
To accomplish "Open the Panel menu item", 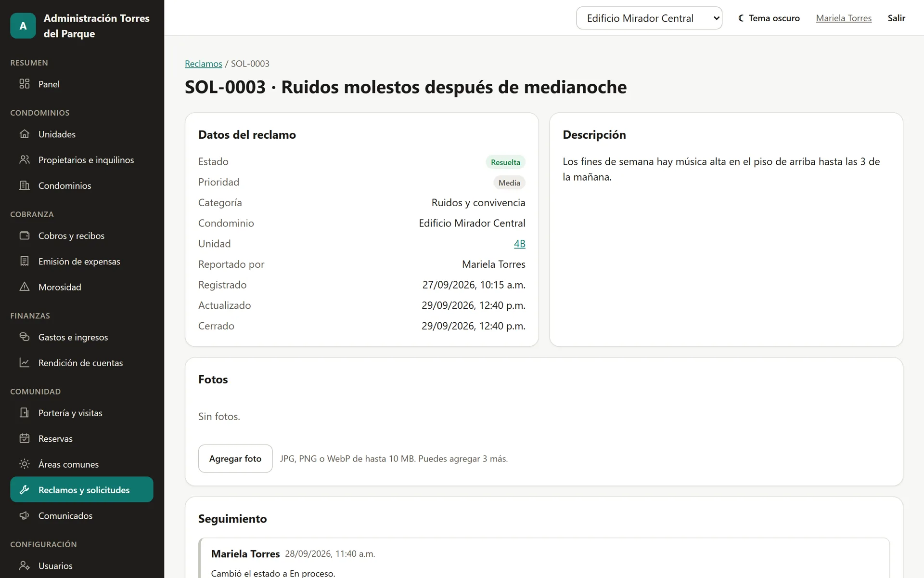I will 82,84.
